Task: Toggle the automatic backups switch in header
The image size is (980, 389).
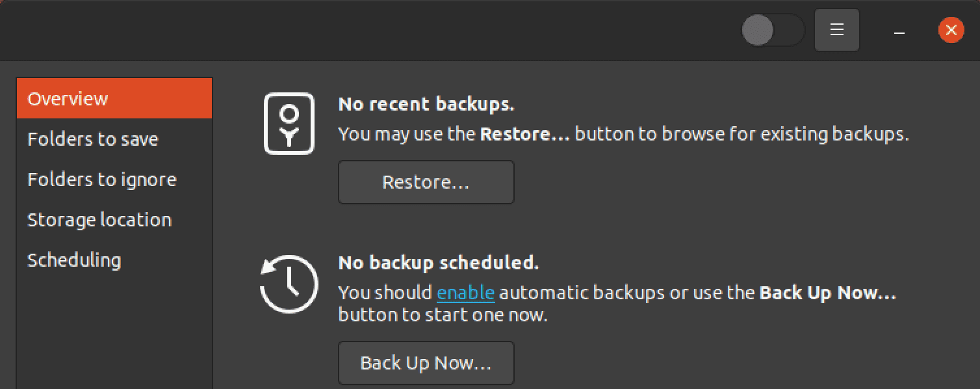Action: pos(773,31)
